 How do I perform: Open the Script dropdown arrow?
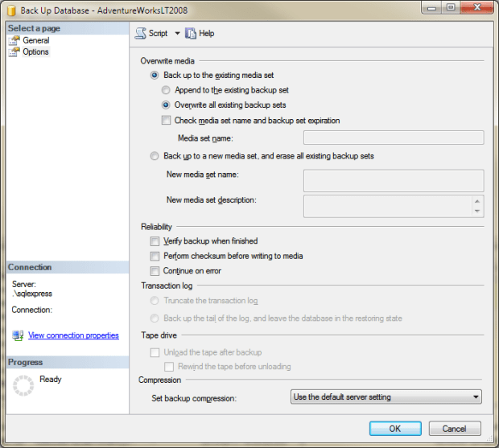click(x=177, y=34)
